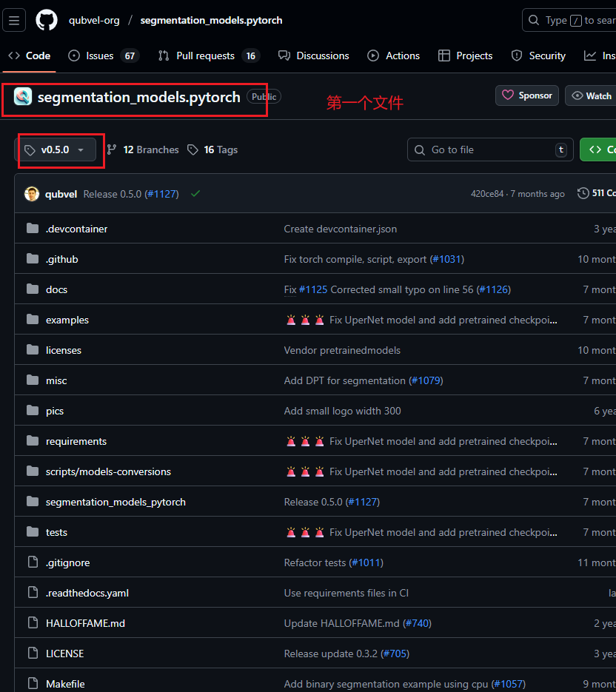Open the requirements folder
This screenshot has width=616, height=692.
click(76, 441)
